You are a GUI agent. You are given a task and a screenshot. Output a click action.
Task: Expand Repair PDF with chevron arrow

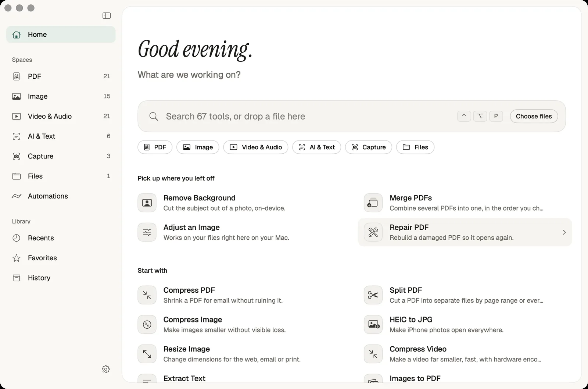(x=564, y=232)
